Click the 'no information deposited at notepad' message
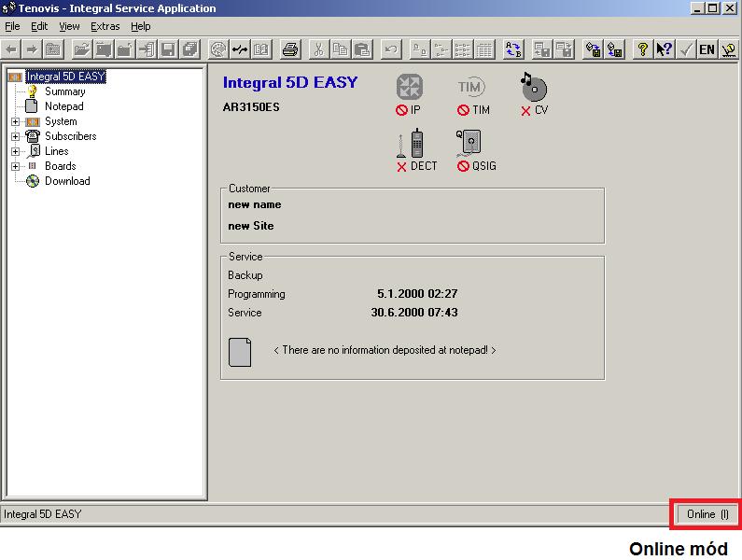 click(x=385, y=350)
